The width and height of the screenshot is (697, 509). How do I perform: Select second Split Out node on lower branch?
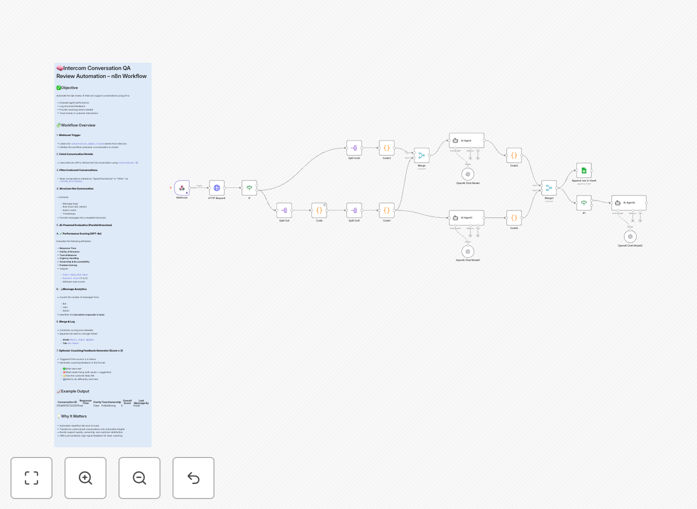tap(354, 210)
